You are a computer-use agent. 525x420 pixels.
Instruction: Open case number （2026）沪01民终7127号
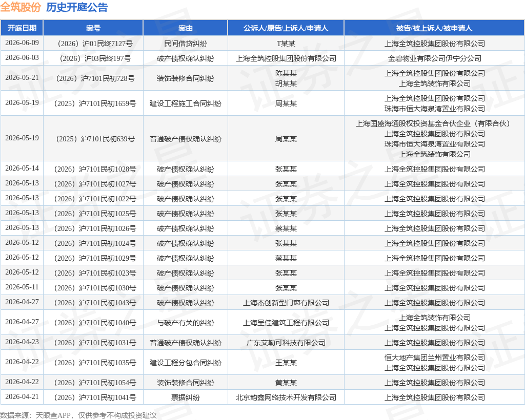coord(93,44)
